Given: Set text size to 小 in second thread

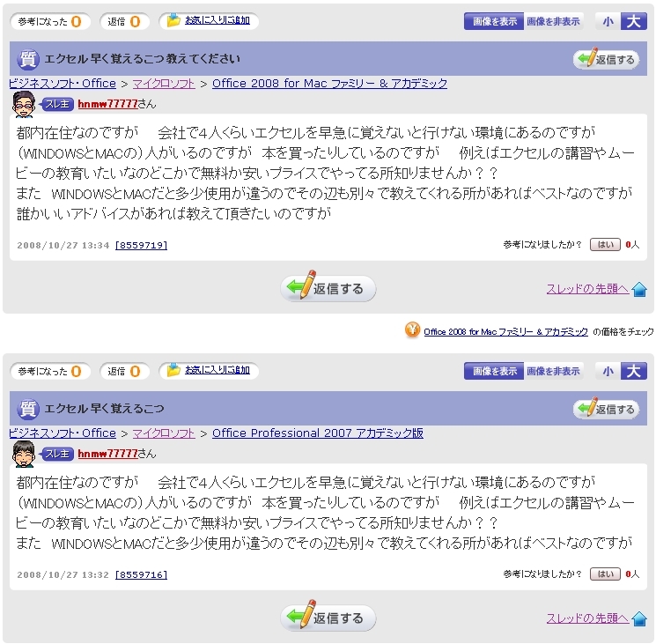Looking at the screenshot, I should pyautogui.click(x=608, y=371).
